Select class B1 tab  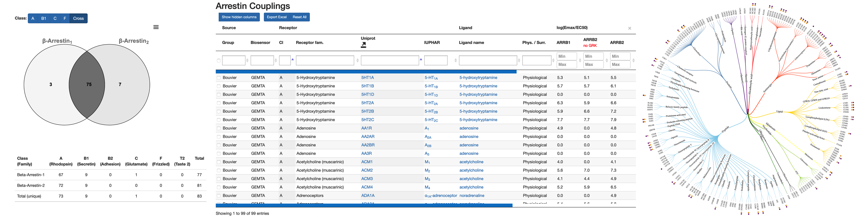43,19
